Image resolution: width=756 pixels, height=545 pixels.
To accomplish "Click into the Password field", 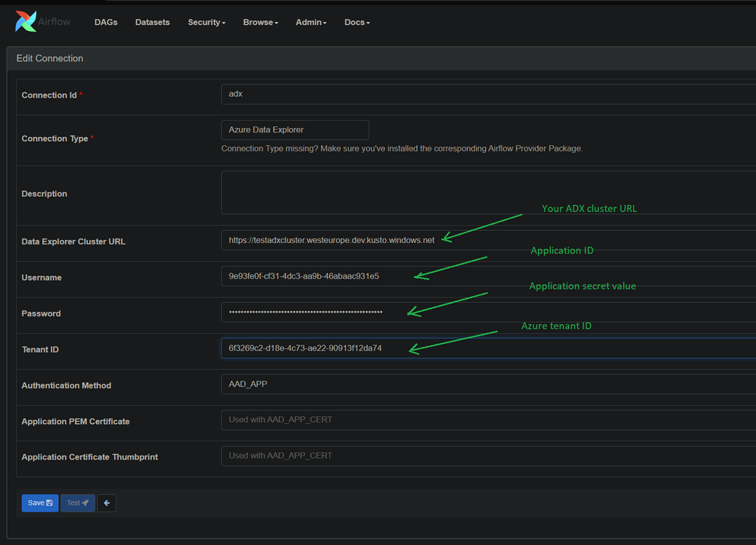I will (x=484, y=313).
